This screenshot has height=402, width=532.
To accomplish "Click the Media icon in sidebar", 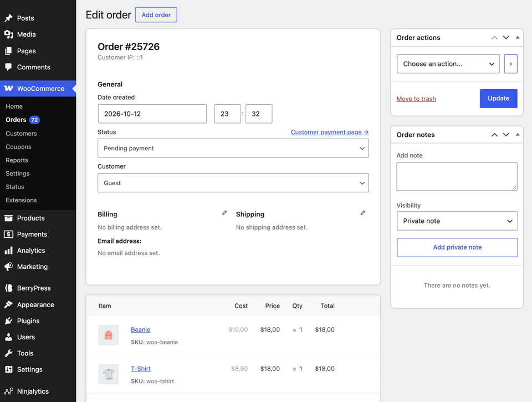I will [8, 34].
